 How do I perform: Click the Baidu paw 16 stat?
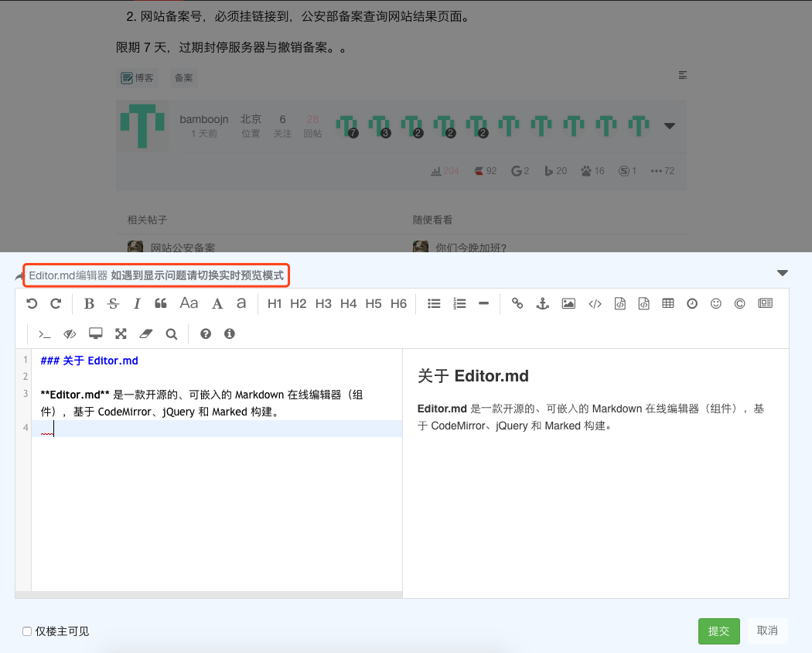tap(593, 171)
